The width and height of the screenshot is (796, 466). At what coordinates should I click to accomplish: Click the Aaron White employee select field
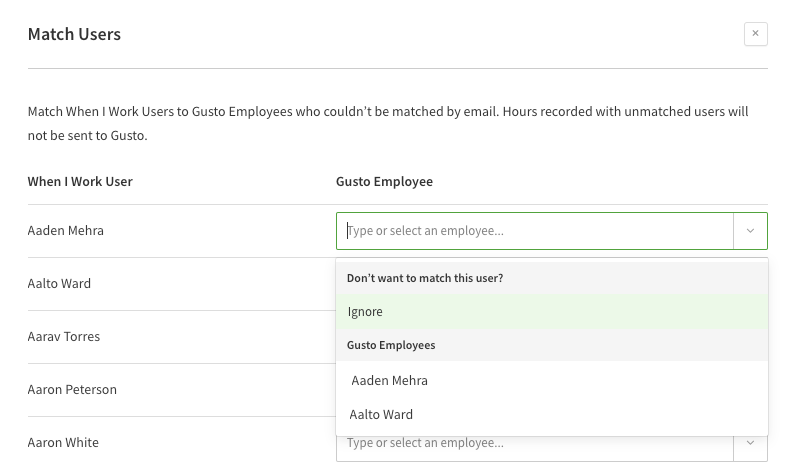(535, 444)
